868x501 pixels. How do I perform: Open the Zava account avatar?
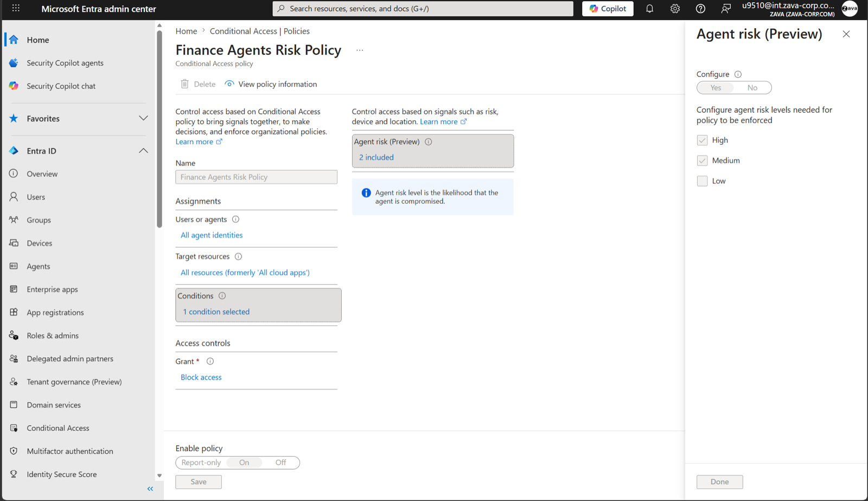pyautogui.click(x=850, y=9)
